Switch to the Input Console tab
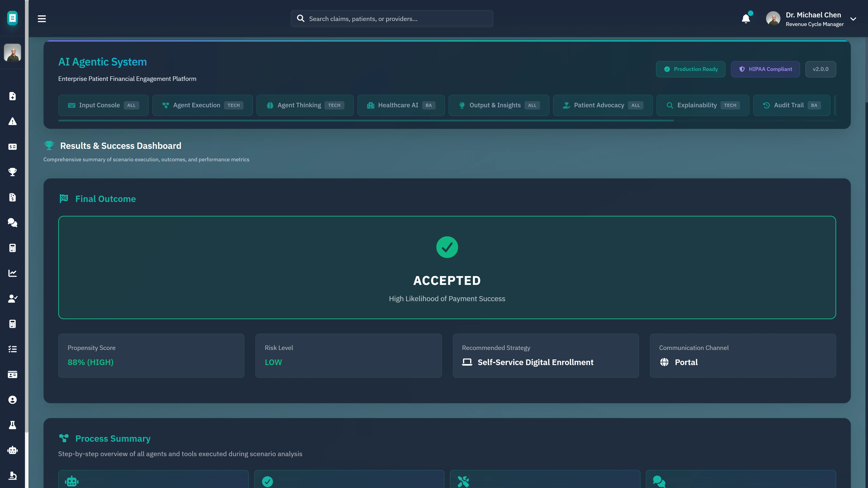 (x=103, y=106)
